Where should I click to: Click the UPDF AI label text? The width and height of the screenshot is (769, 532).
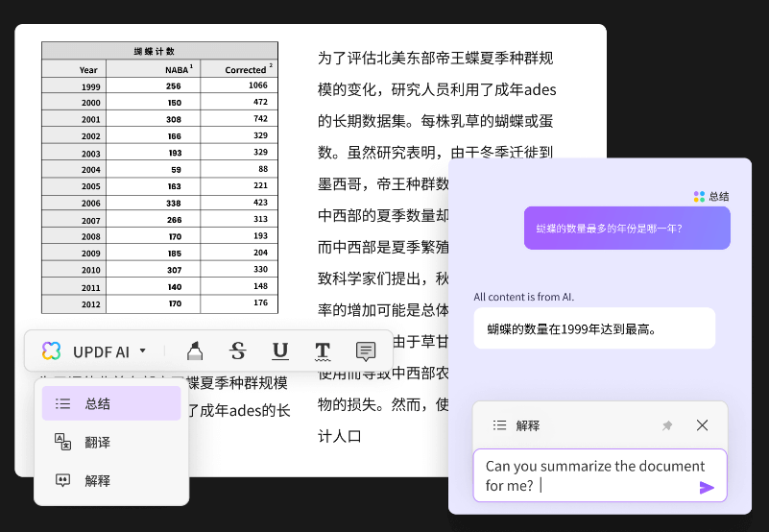(x=101, y=351)
